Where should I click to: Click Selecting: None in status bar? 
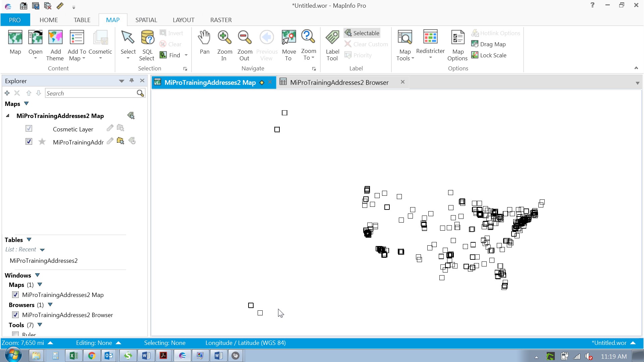click(x=165, y=343)
